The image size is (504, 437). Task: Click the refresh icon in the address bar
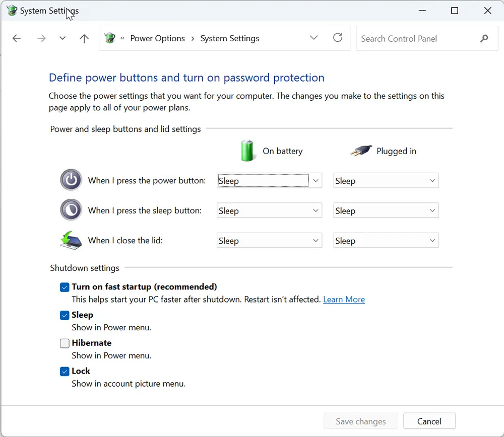point(338,38)
